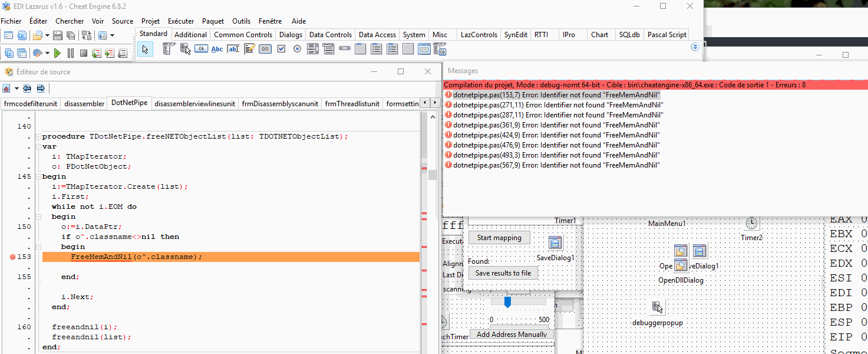Open the Outils menu
Screen dimensions: 868x354
(x=241, y=21)
